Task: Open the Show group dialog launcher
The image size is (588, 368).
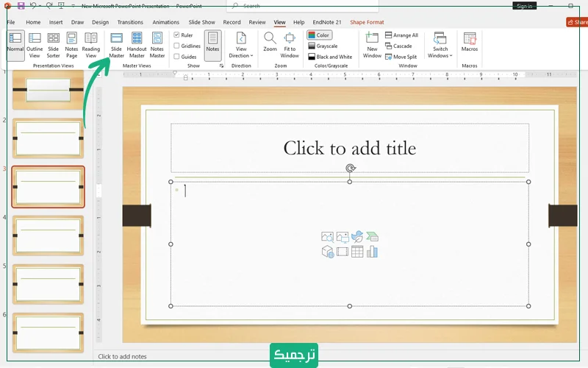Action: (x=221, y=66)
